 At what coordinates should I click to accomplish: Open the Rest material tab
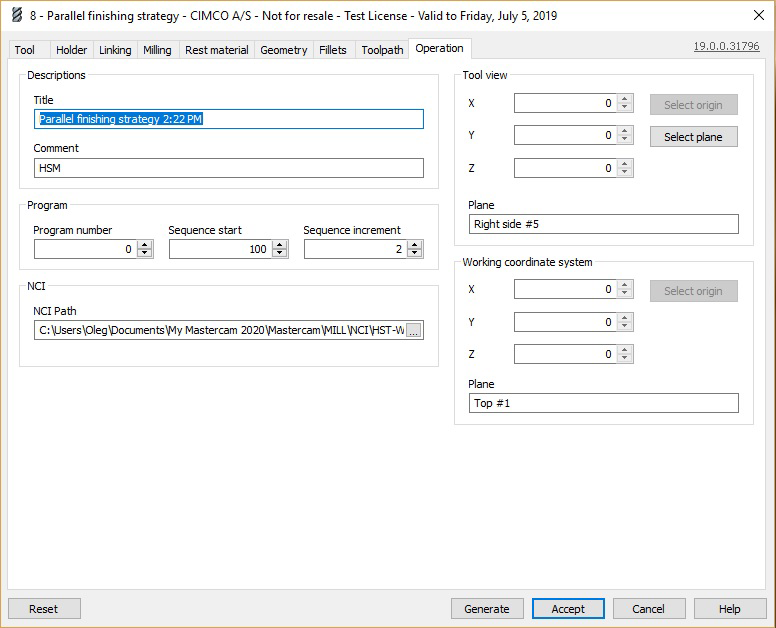tap(217, 50)
